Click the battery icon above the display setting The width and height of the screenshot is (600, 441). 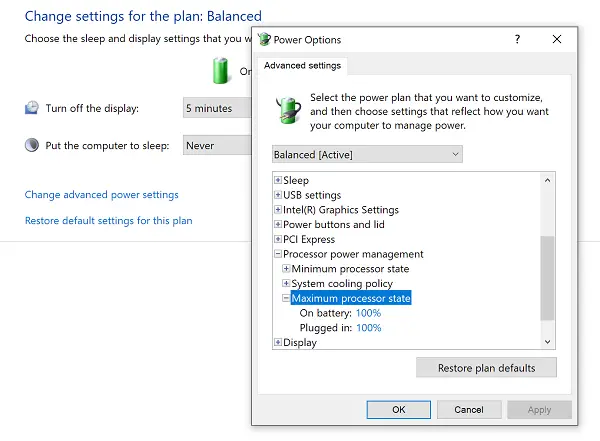click(220, 71)
